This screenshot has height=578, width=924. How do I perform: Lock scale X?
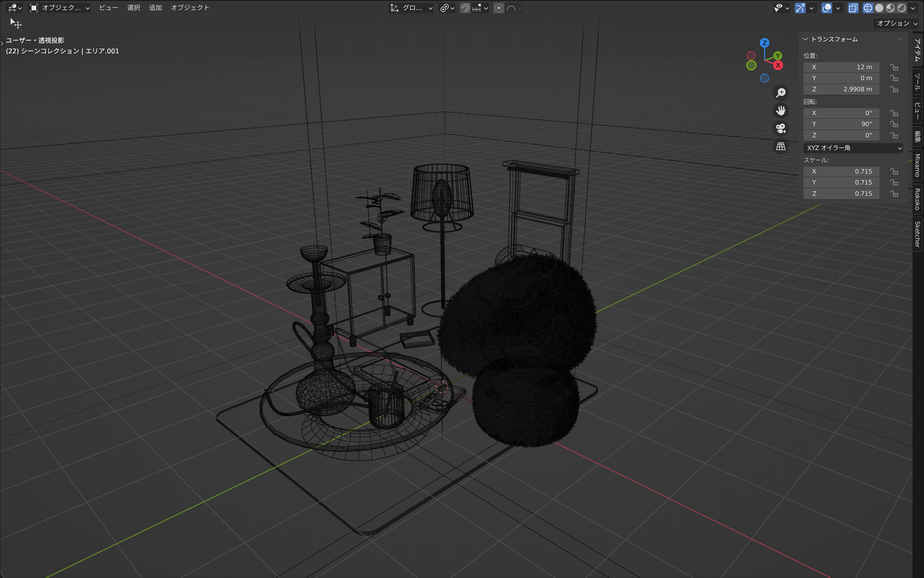pos(894,171)
